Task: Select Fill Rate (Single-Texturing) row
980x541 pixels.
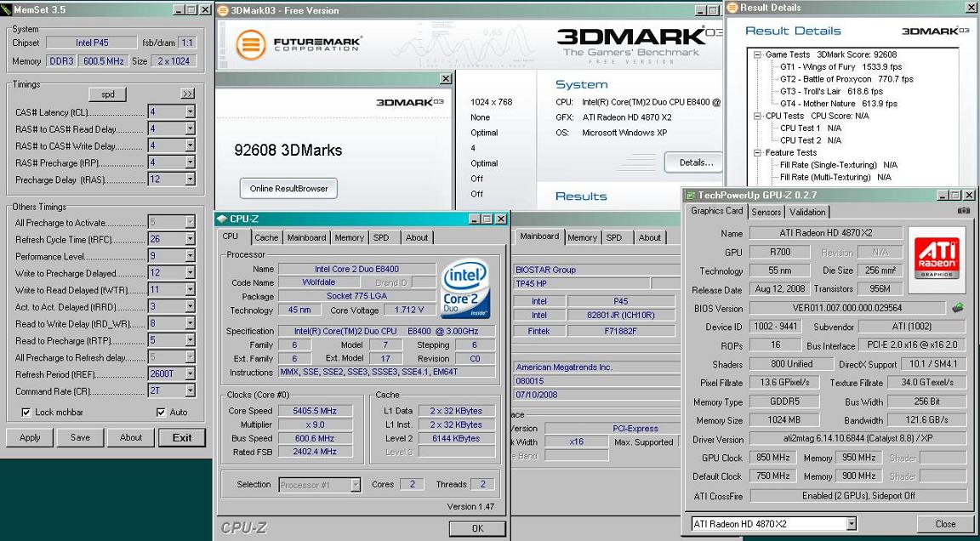Action: (839, 165)
